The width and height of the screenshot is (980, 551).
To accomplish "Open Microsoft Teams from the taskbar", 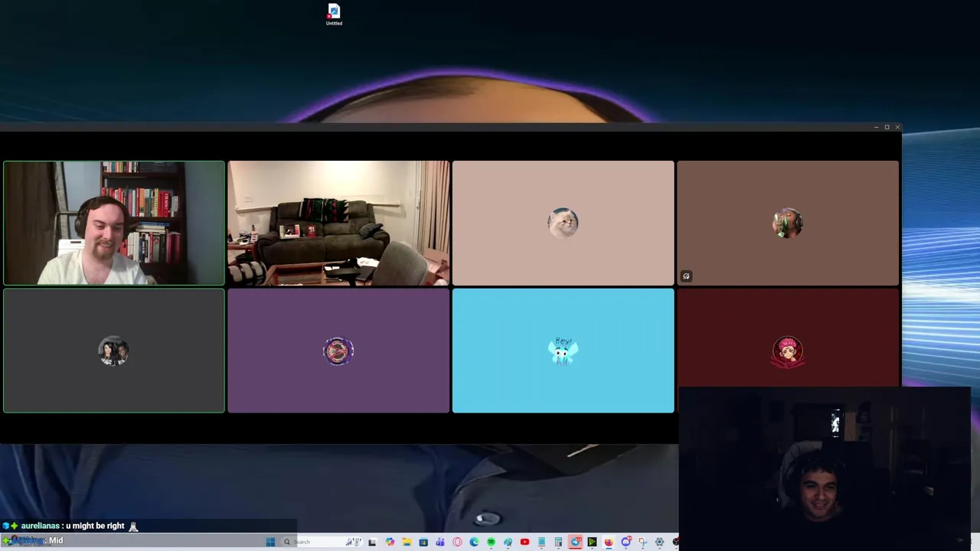I will point(440,542).
